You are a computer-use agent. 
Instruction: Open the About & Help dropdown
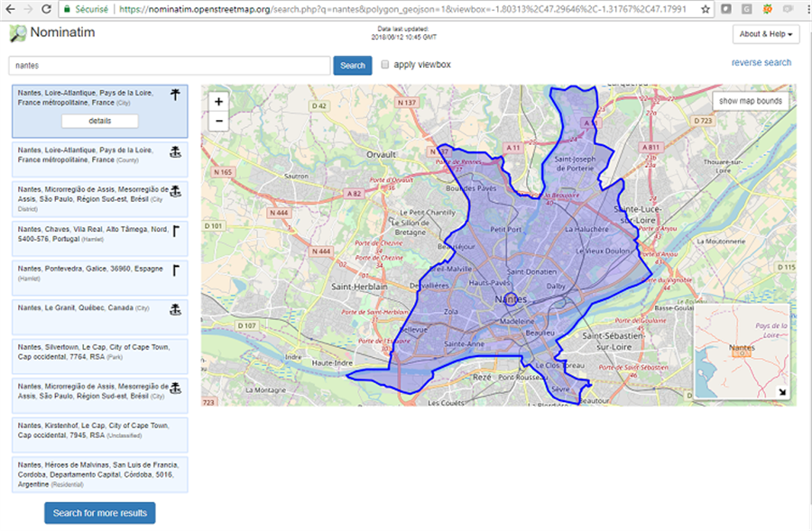point(766,34)
